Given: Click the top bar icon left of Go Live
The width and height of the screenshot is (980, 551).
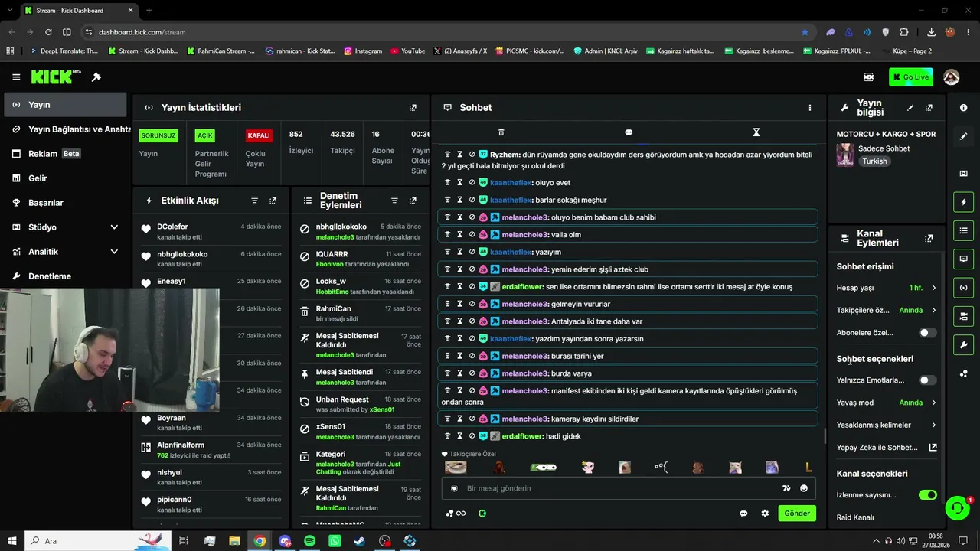Looking at the screenshot, I should tap(868, 77).
